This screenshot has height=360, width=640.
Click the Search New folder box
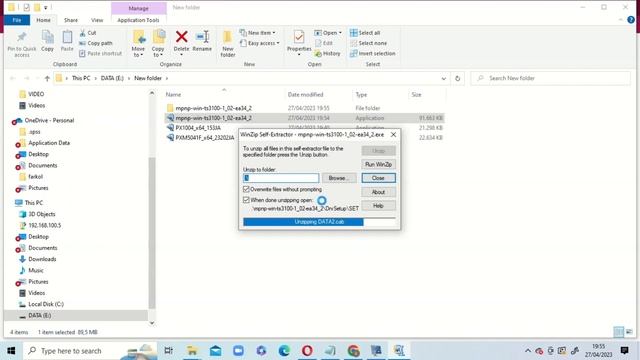click(x=550, y=78)
